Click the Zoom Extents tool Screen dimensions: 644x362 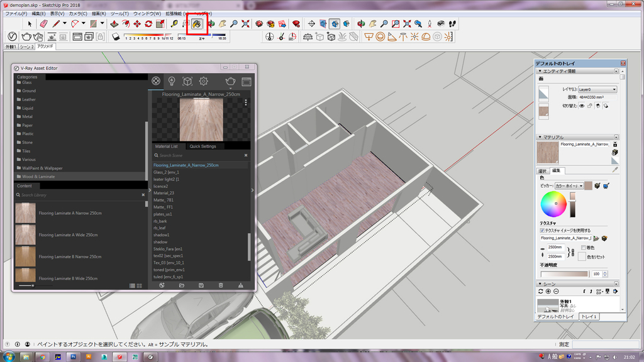(245, 24)
